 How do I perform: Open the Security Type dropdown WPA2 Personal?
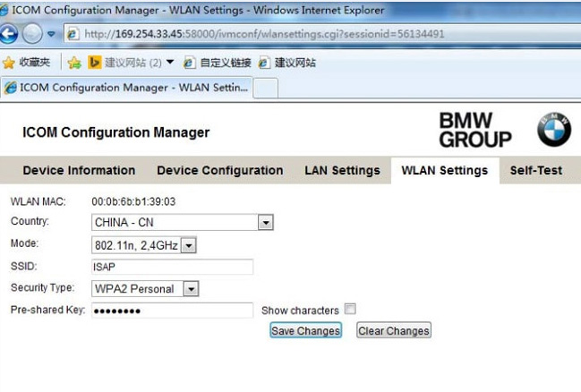tap(145, 288)
